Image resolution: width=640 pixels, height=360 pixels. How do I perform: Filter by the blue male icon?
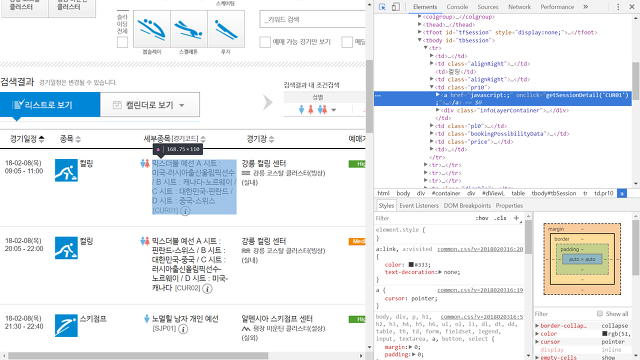[x=301, y=109]
